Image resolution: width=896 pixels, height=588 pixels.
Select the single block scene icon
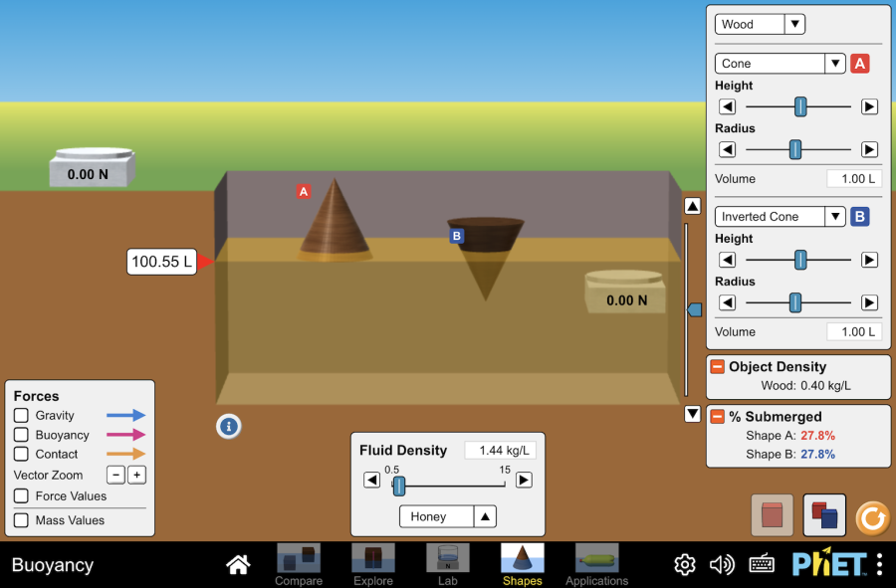pos(772,515)
